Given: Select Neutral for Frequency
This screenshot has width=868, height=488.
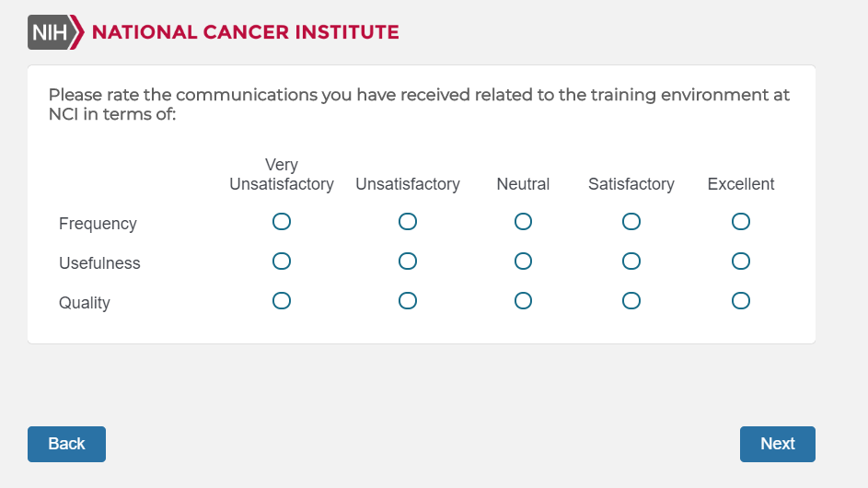Looking at the screenshot, I should [x=523, y=222].
